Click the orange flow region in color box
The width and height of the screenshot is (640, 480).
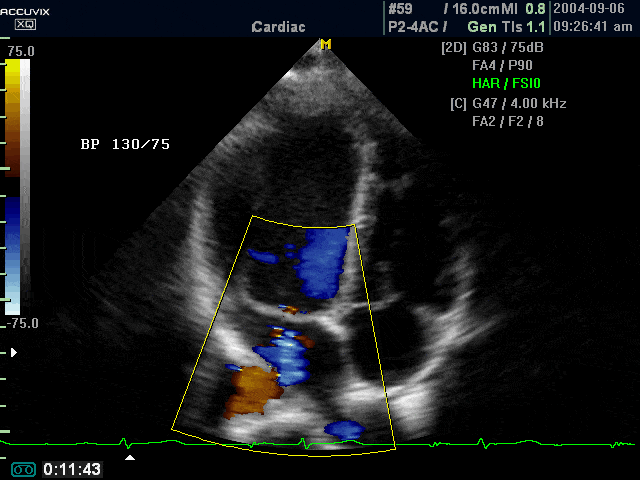click(252, 391)
